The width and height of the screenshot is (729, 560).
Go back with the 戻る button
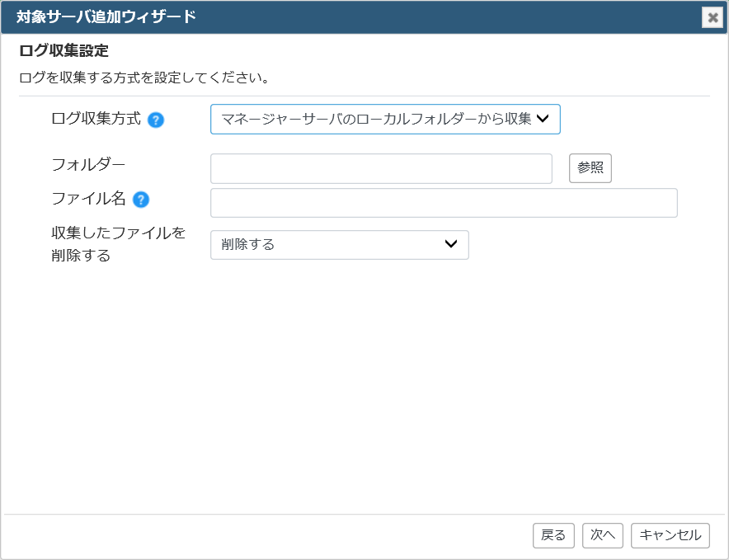pos(553,535)
